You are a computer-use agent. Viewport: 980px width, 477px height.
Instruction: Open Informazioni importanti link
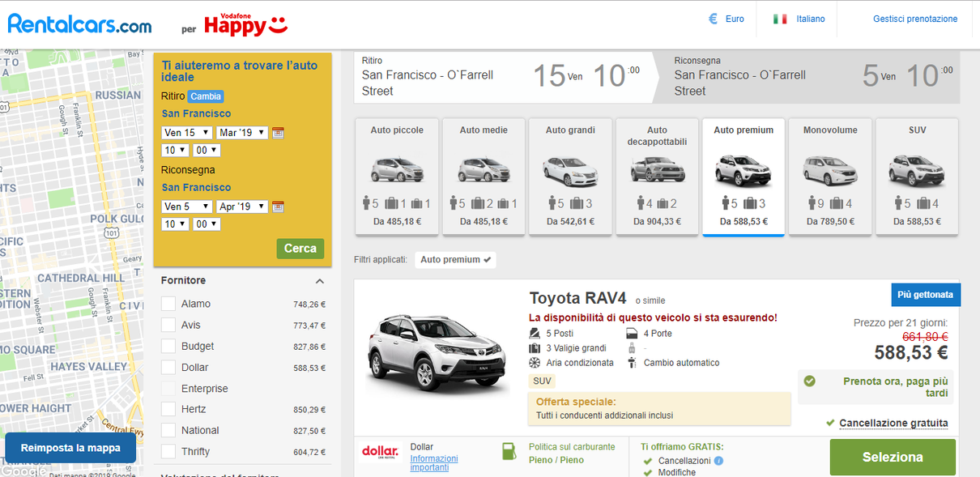pyautogui.click(x=434, y=463)
